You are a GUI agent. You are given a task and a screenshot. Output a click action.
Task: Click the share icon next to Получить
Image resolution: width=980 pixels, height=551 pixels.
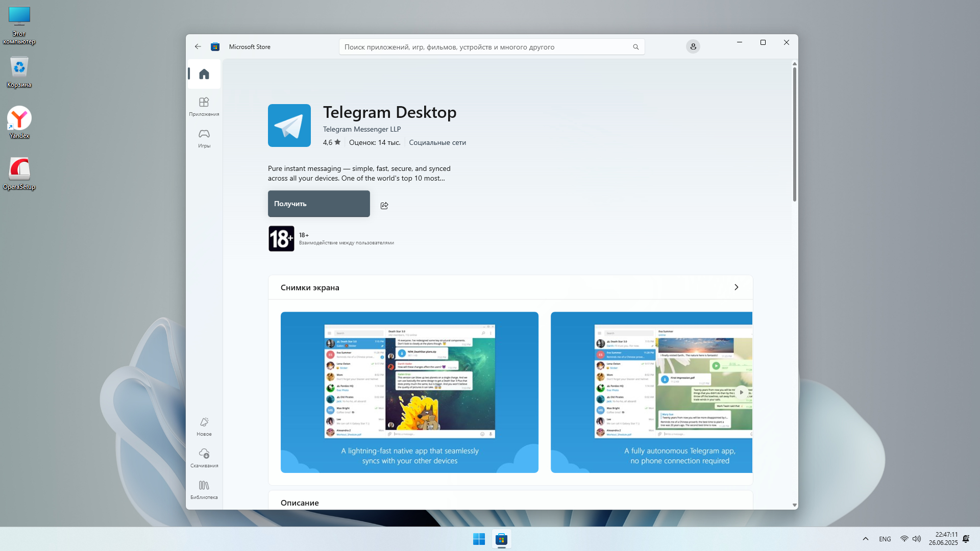click(384, 206)
